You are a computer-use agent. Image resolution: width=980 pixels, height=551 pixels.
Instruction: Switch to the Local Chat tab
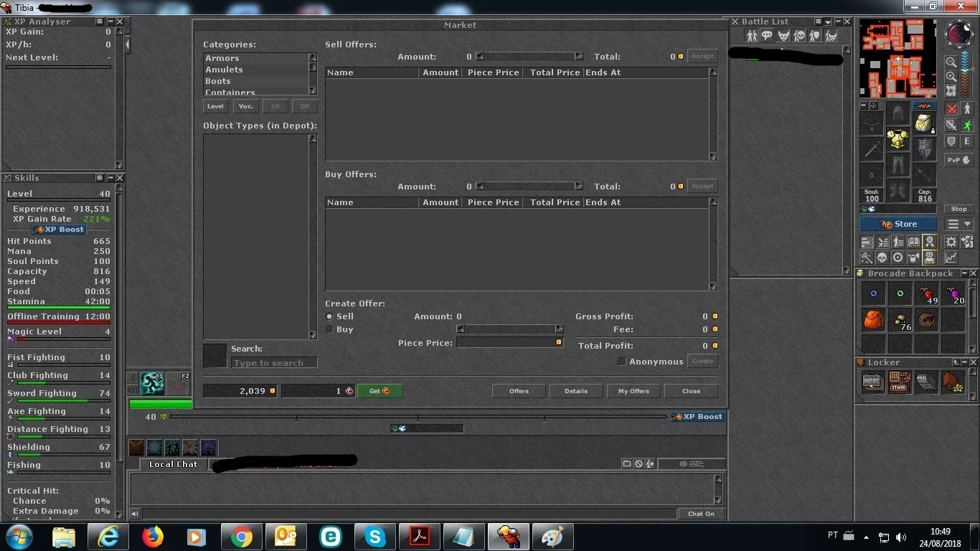point(173,464)
